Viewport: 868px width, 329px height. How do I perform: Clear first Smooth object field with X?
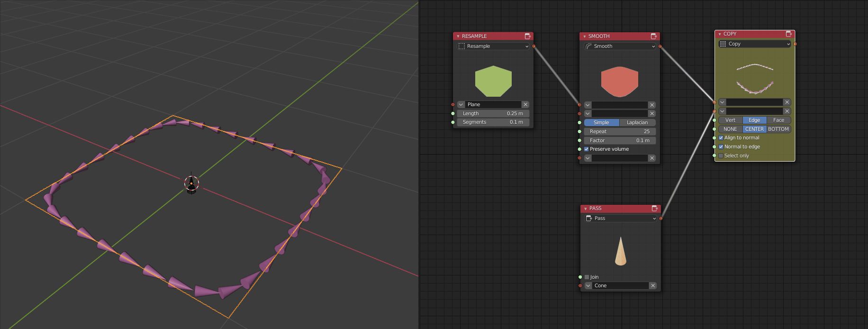pyautogui.click(x=652, y=105)
